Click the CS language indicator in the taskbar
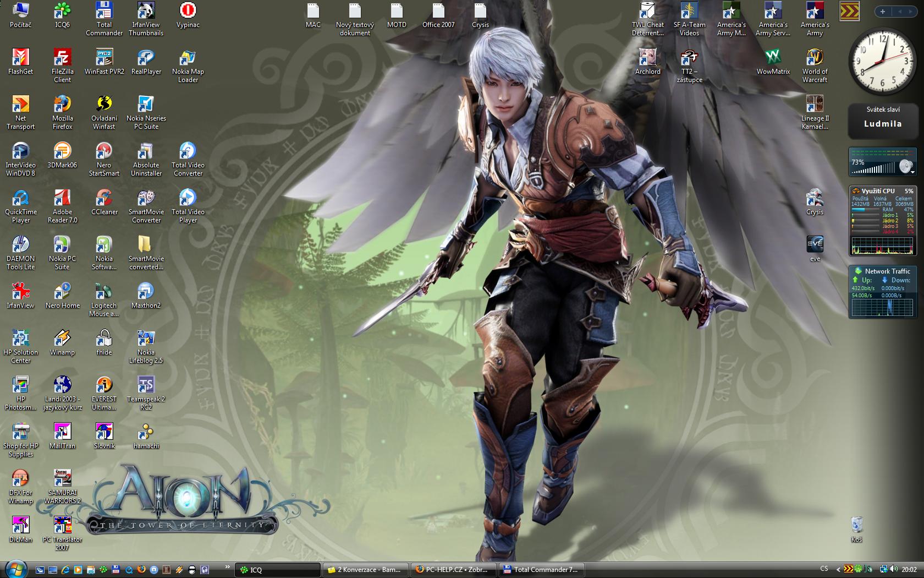924x578 pixels. tap(824, 569)
